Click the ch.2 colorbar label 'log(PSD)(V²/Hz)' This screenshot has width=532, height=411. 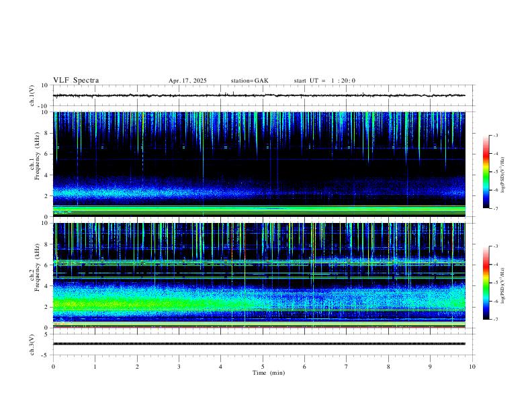tap(503, 285)
